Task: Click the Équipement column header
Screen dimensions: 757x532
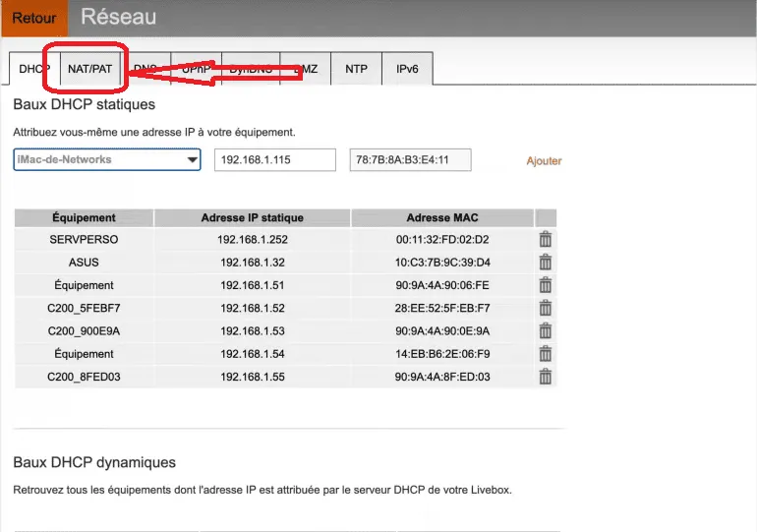Action: tap(84, 217)
